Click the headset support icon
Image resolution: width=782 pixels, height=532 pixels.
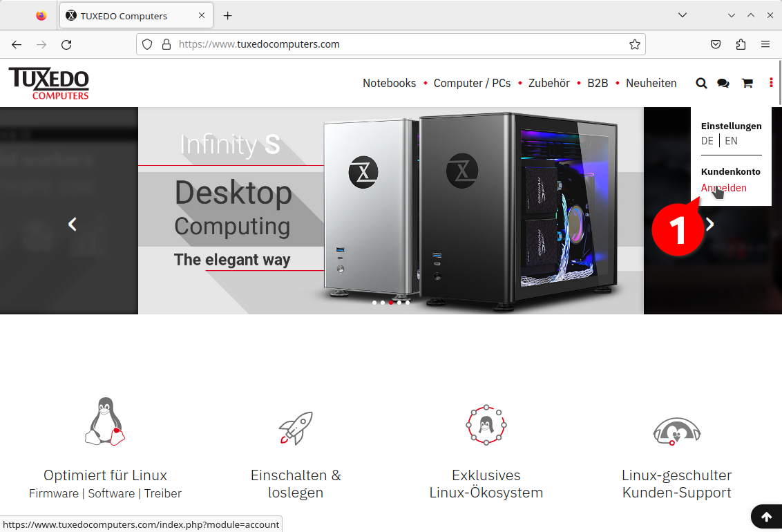click(x=677, y=432)
